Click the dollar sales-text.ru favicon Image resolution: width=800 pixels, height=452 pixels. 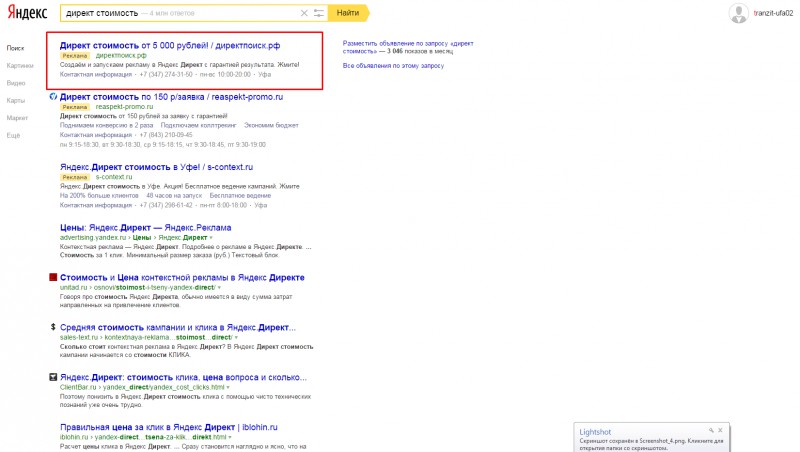coord(53,327)
